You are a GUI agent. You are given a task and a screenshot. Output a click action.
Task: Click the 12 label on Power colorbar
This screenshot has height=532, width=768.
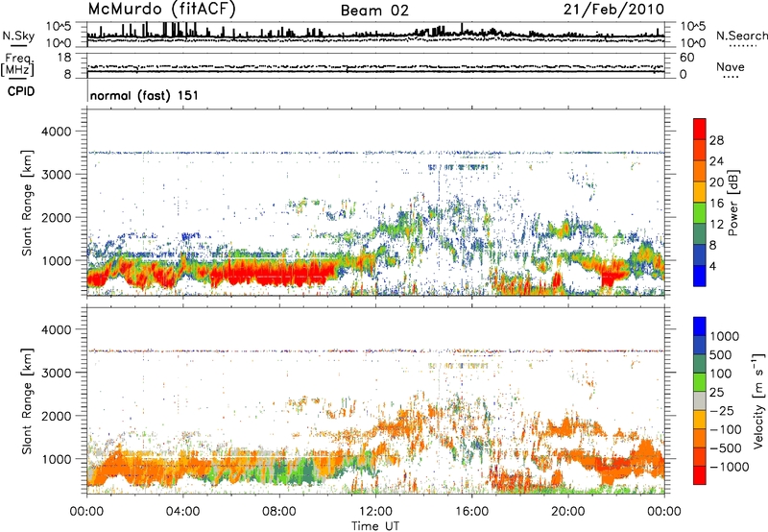pyautogui.click(x=716, y=225)
